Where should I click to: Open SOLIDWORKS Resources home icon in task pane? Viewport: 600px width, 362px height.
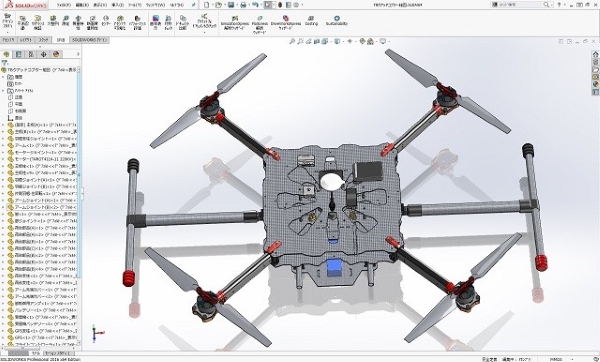pyautogui.click(x=595, y=54)
